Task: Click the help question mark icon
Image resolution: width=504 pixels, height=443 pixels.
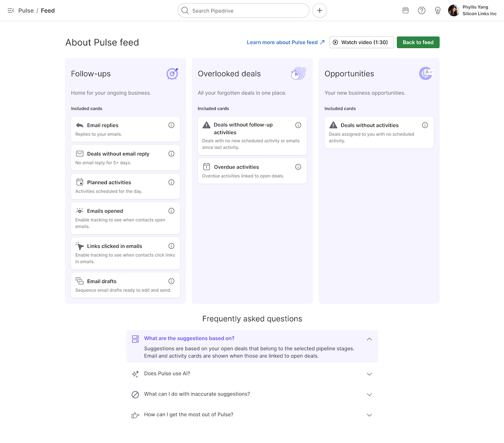Action: 421,10
